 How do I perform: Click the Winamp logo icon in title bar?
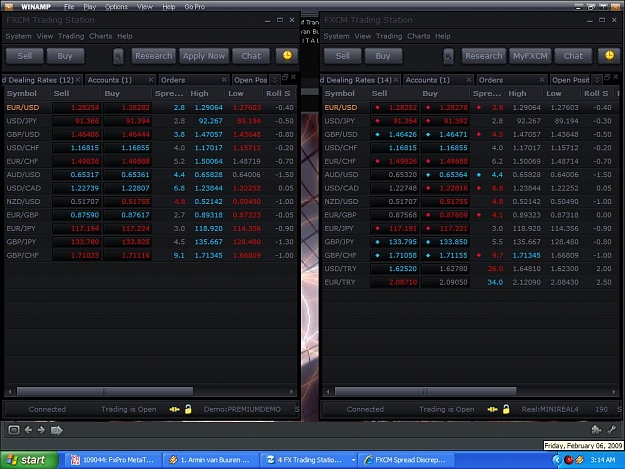pyautogui.click(x=9, y=6)
